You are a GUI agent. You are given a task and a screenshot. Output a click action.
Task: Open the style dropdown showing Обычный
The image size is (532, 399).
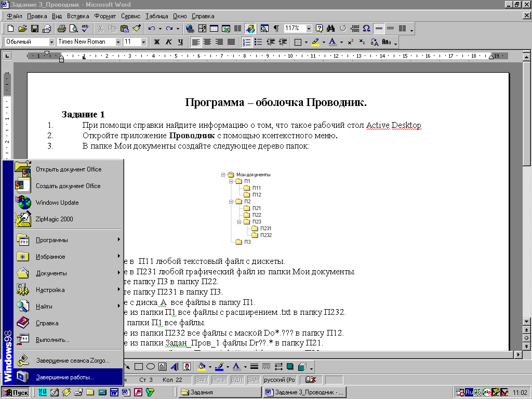pos(51,42)
